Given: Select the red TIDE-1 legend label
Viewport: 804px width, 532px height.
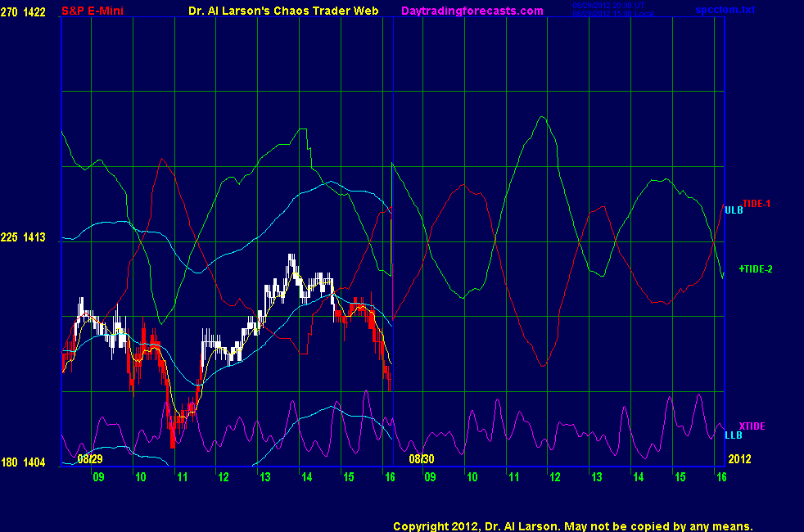Looking at the screenshot, I should 756,203.
